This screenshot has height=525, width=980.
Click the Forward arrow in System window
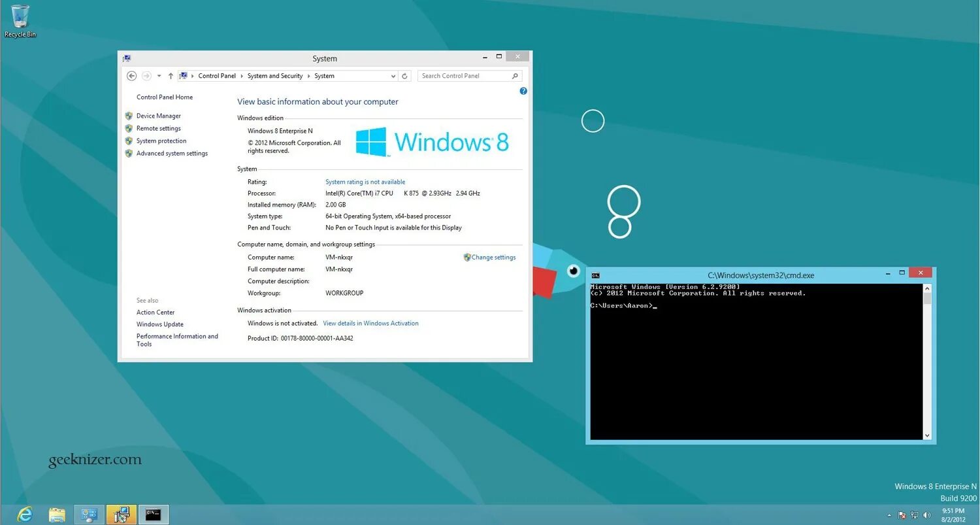click(146, 76)
